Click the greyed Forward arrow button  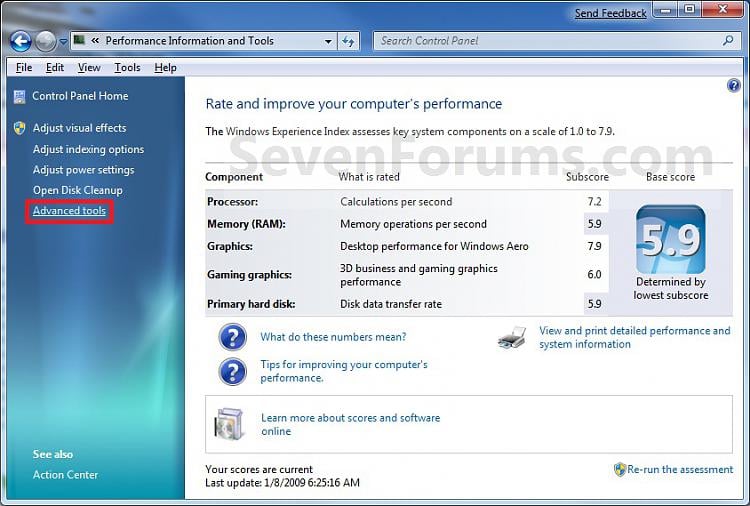[45, 42]
